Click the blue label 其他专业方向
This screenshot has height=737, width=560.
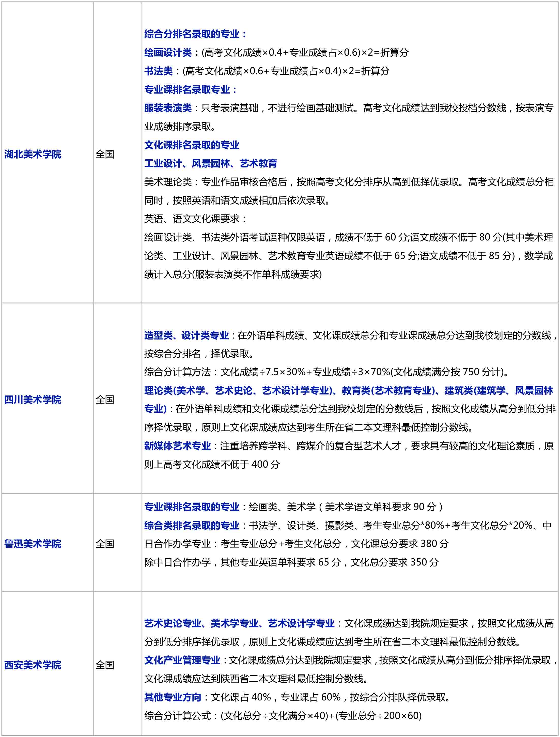click(173, 697)
